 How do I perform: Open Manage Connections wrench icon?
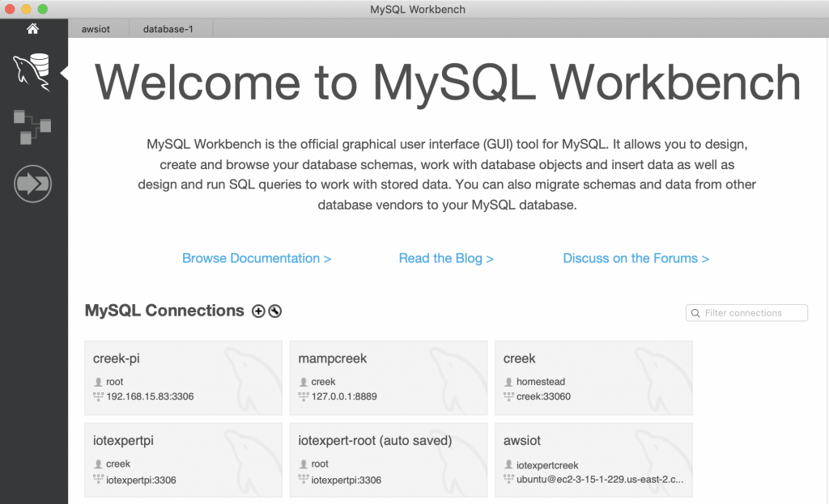click(x=275, y=311)
